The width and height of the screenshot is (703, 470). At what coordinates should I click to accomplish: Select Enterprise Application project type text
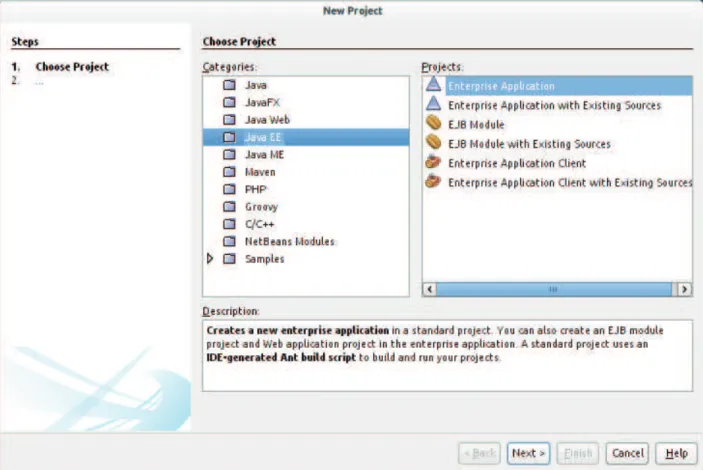click(501, 86)
